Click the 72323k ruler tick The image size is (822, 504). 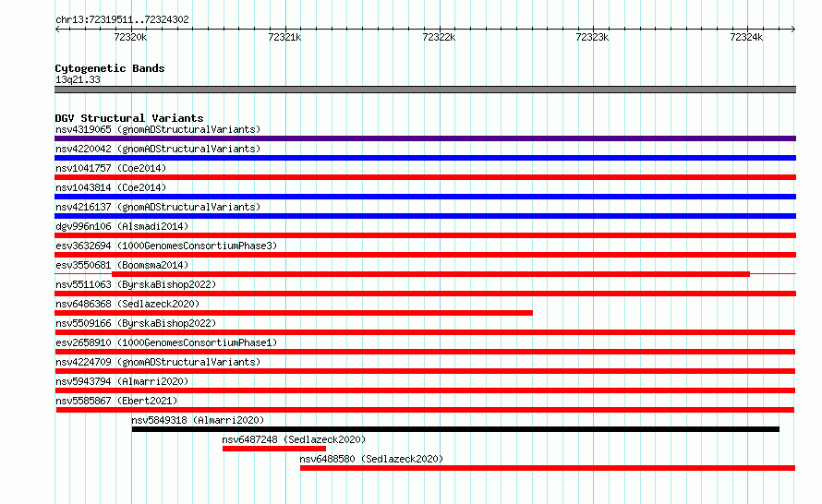[592, 37]
